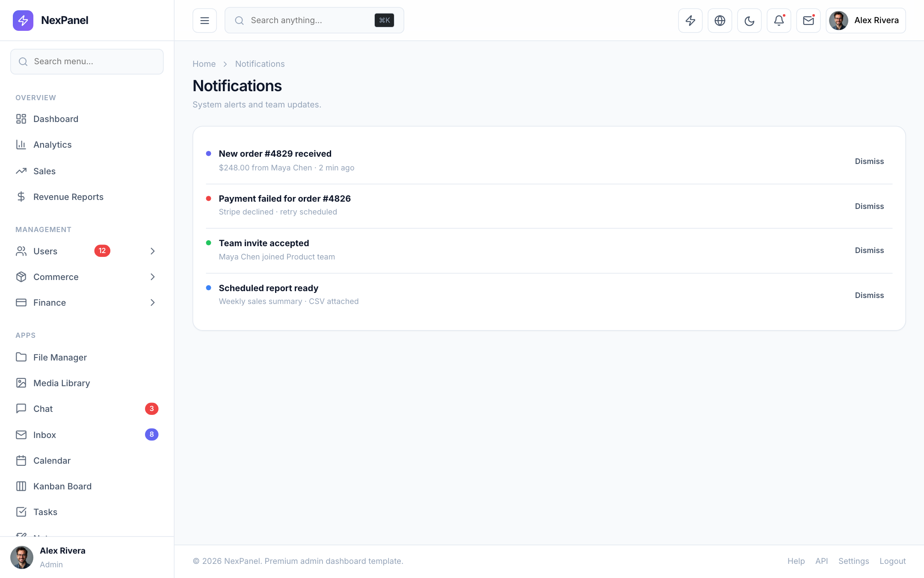Click the Media Library image icon
This screenshot has height=578, width=924.
(x=21, y=383)
